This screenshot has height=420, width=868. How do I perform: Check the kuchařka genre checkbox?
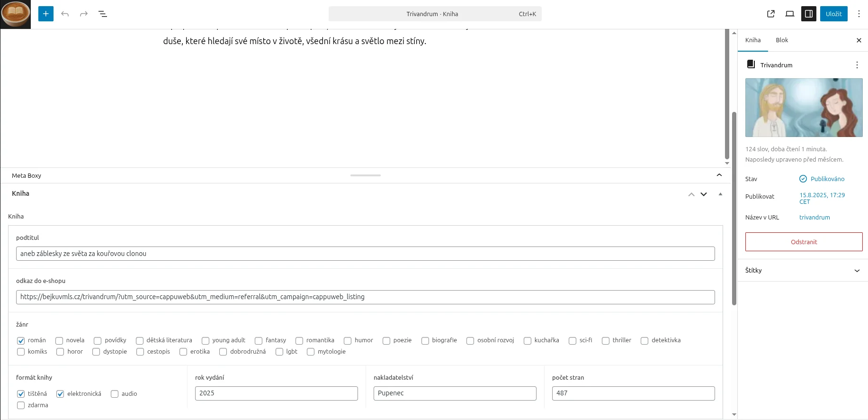528,340
